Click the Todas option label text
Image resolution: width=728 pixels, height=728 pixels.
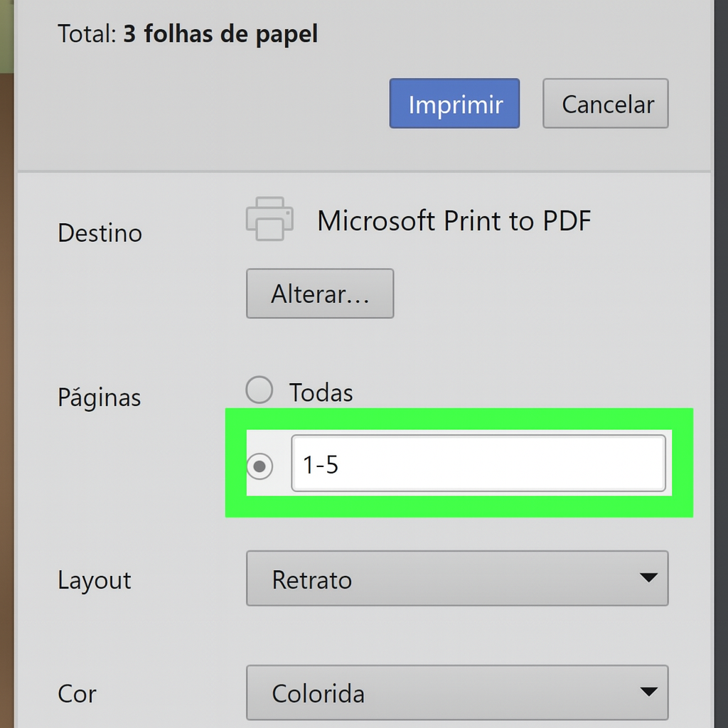click(x=321, y=392)
